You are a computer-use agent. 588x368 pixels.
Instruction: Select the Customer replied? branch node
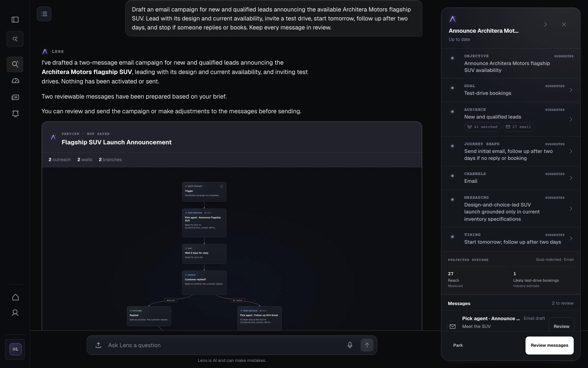(x=204, y=283)
